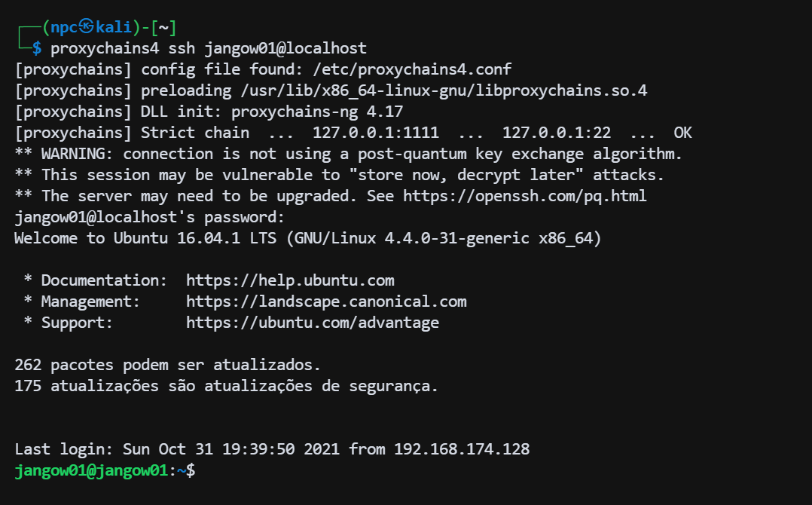Click the "262 pacotes podem ser atualizados" line

(x=167, y=365)
